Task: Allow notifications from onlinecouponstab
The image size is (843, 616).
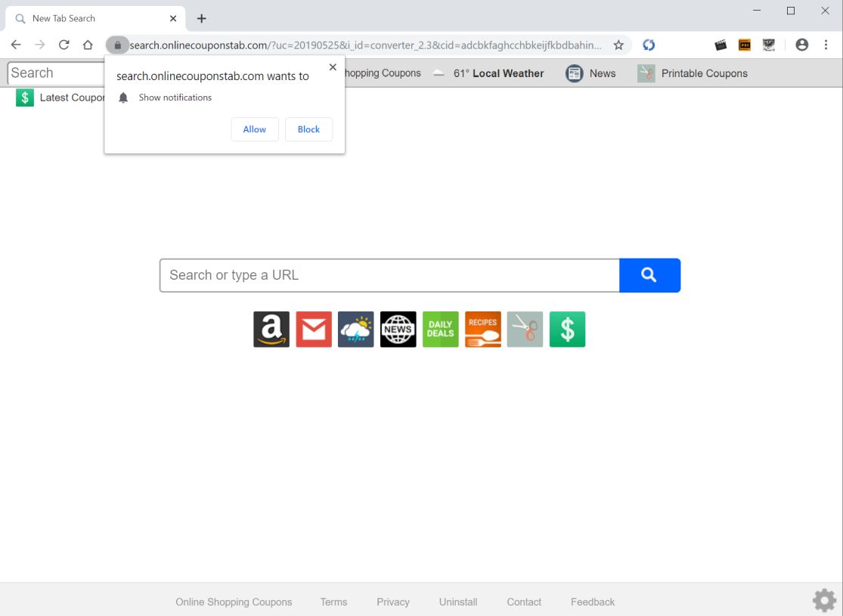Action: (x=255, y=129)
